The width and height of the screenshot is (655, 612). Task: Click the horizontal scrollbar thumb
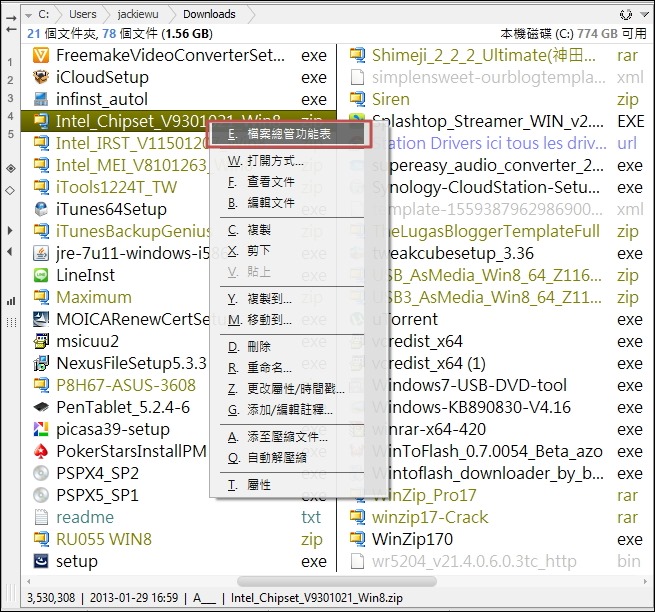coord(337,582)
